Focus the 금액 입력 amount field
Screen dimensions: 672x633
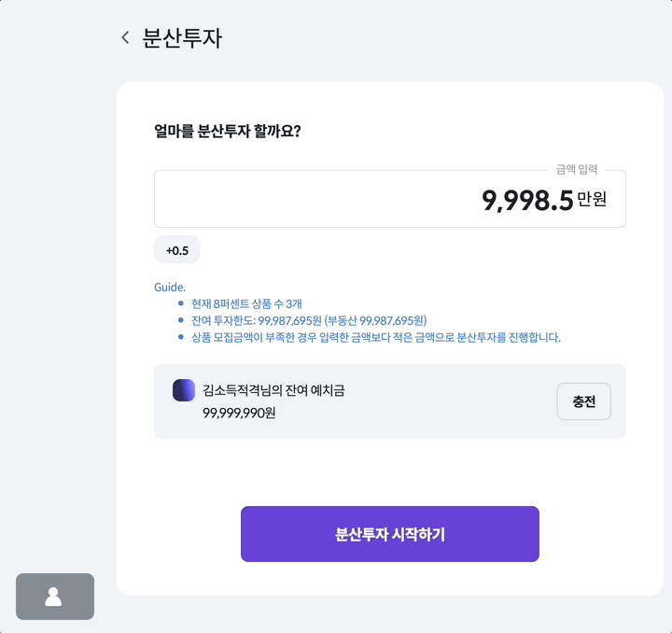click(389, 199)
